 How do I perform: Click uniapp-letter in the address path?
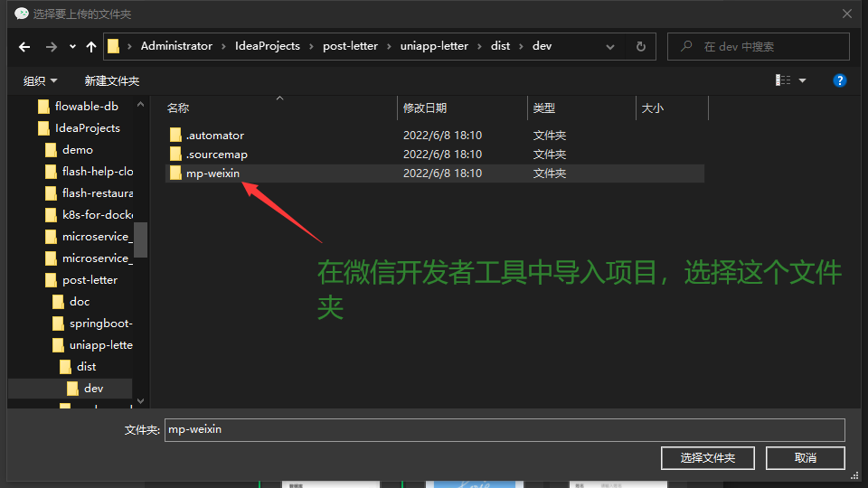point(435,46)
